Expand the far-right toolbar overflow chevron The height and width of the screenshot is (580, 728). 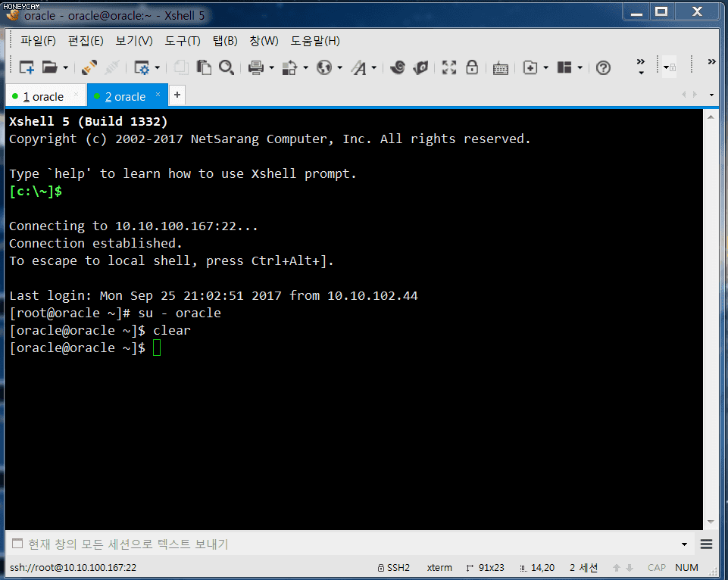pyautogui.click(x=712, y=61)
